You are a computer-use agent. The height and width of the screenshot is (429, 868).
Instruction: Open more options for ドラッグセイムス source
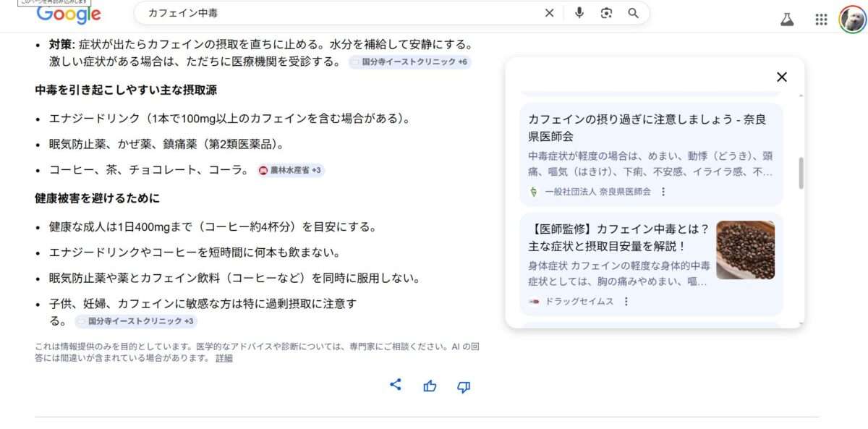click(x=626, y=302)
